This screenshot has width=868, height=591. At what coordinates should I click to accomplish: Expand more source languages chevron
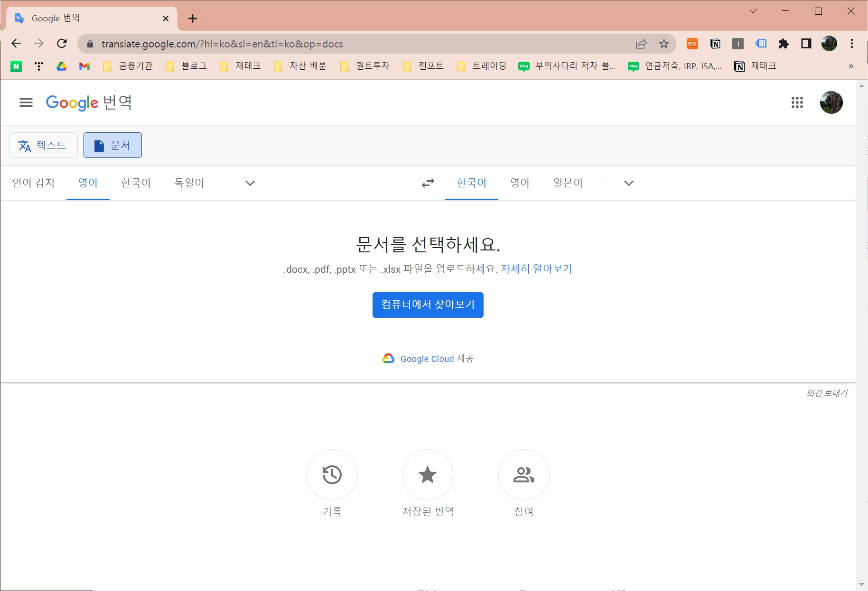tap(250, 183)
